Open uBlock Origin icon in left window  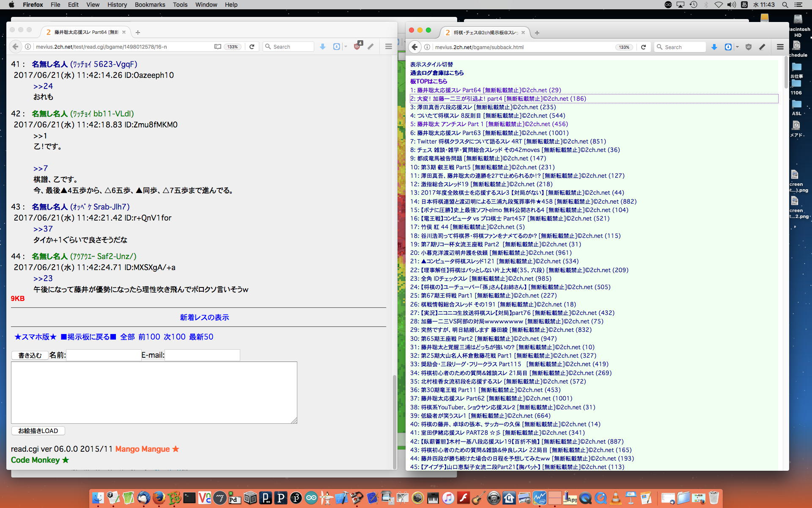(x=357, y=47)
